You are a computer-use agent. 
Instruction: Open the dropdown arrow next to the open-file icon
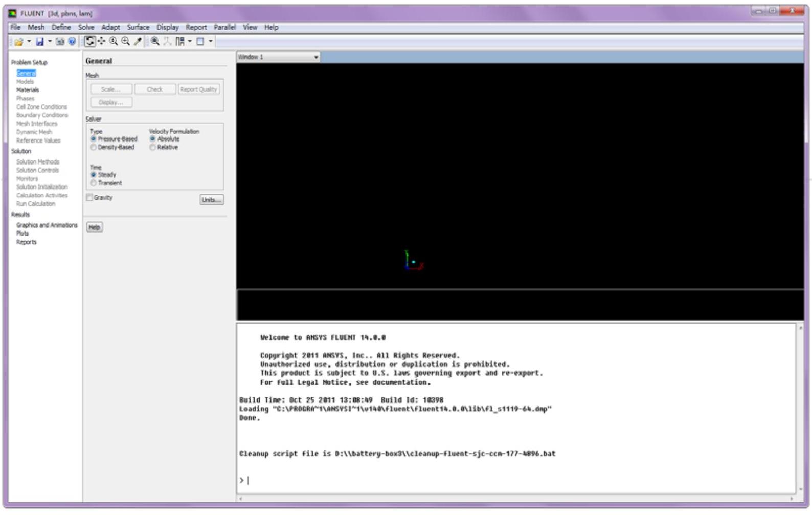(29, 42)
